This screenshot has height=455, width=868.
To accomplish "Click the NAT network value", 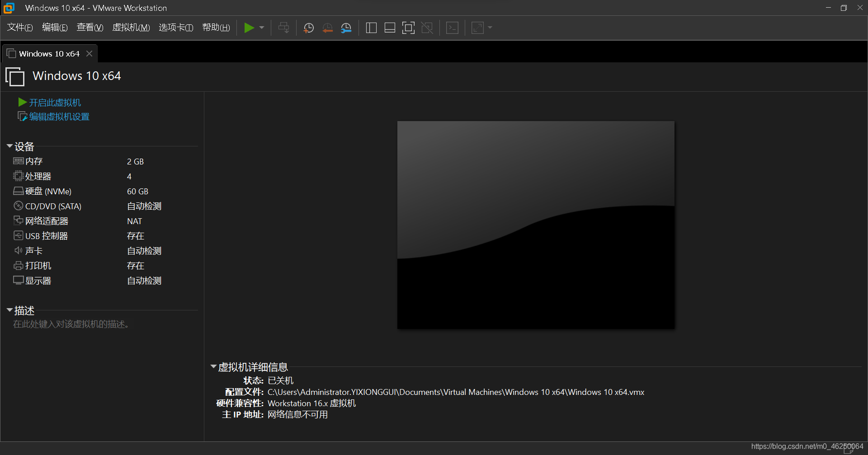I will click(x=134, y=221).
